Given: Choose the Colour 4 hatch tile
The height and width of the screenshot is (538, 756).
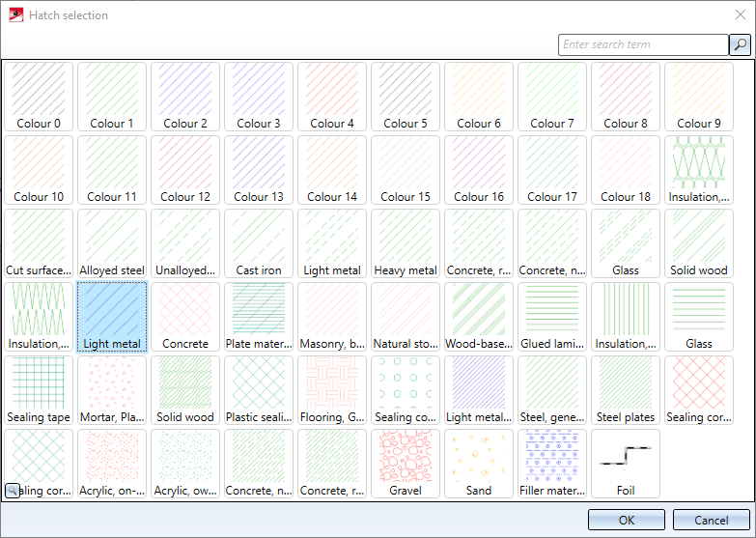Looking at the screenshot, I should coord(332,97).
